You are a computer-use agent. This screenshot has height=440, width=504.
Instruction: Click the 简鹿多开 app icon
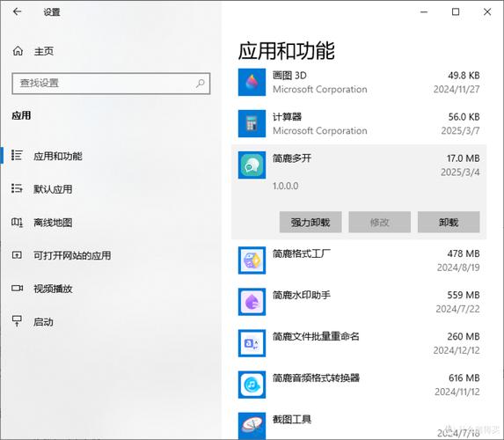click(252, 165)
